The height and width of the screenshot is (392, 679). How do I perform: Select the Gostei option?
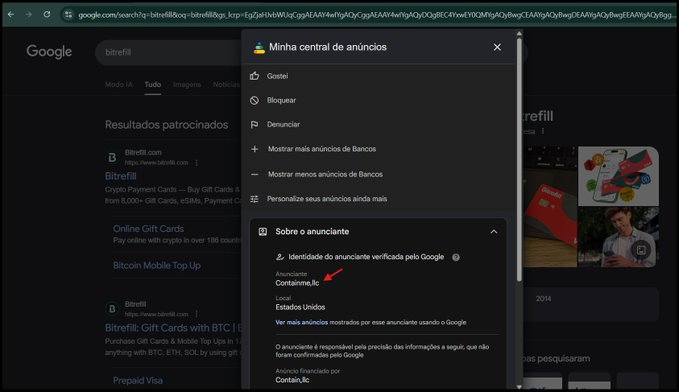tap(277, 76)
